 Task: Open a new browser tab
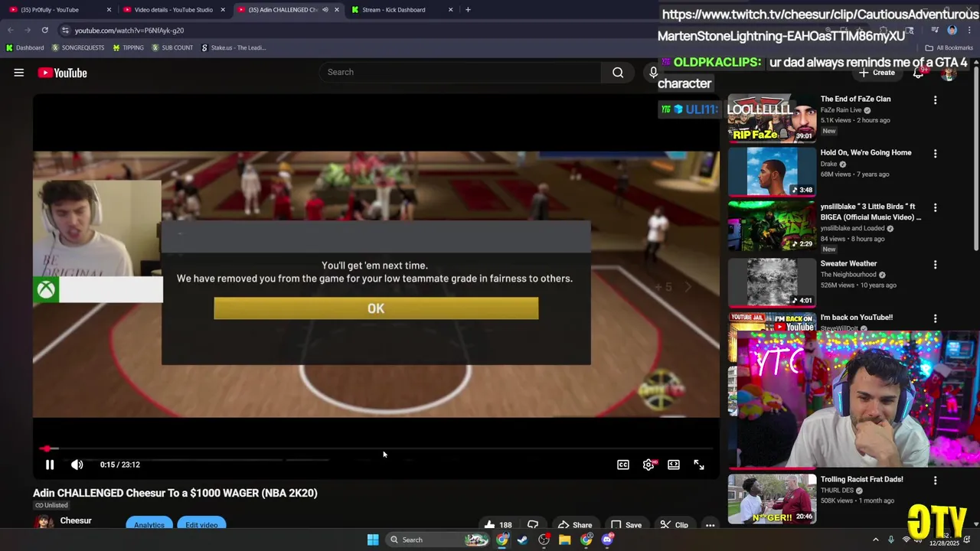(468, 10)
